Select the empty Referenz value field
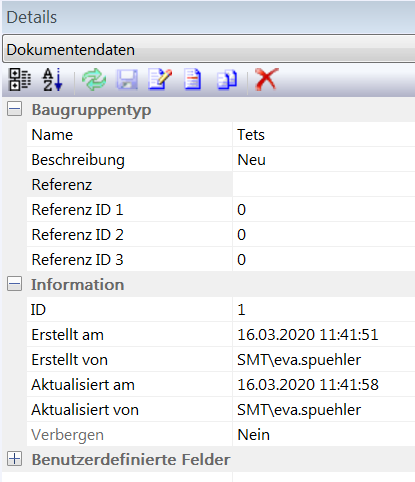This screenshot has height=482, width=415. (324, 185)
